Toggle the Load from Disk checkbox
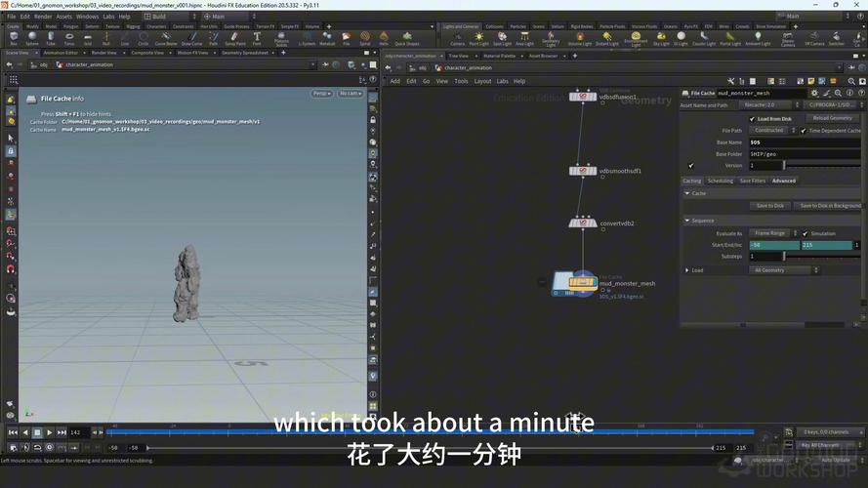Image resolution: width=868 pixels, height=488 pixels. tap(752, 119)
